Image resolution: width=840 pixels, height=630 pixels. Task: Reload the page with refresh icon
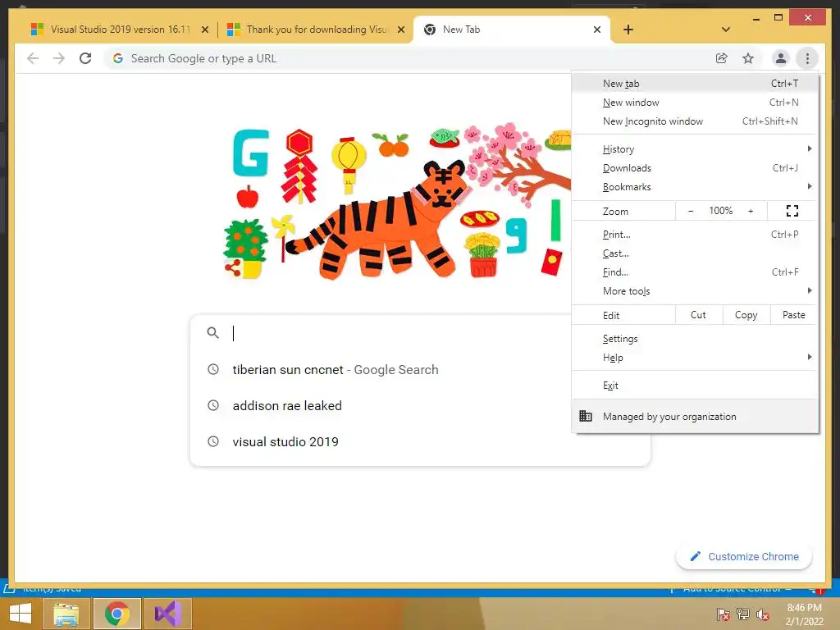pyautogui.click(x=85, y=58)
